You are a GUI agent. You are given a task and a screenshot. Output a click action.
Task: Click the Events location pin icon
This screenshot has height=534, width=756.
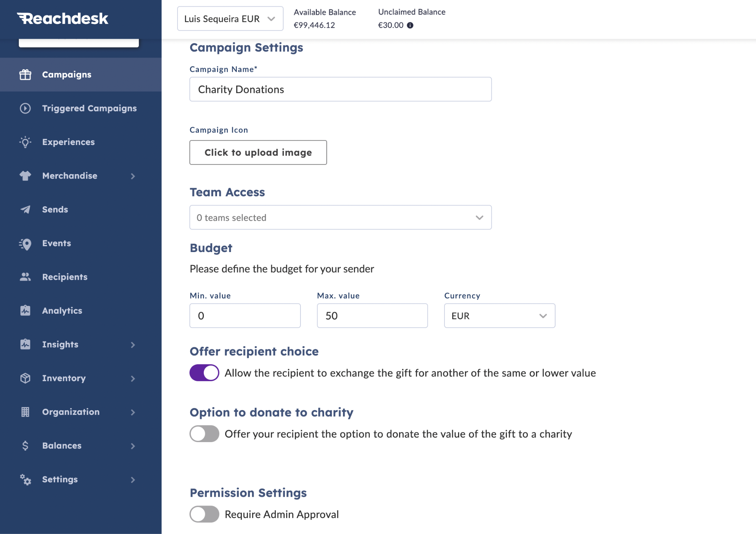coord(25,244)
